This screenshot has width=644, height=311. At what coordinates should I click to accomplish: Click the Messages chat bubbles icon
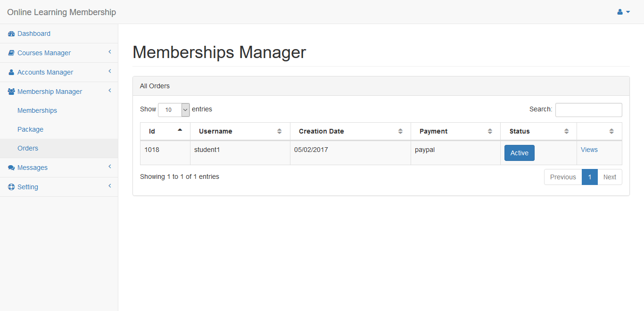pos(11,168)
